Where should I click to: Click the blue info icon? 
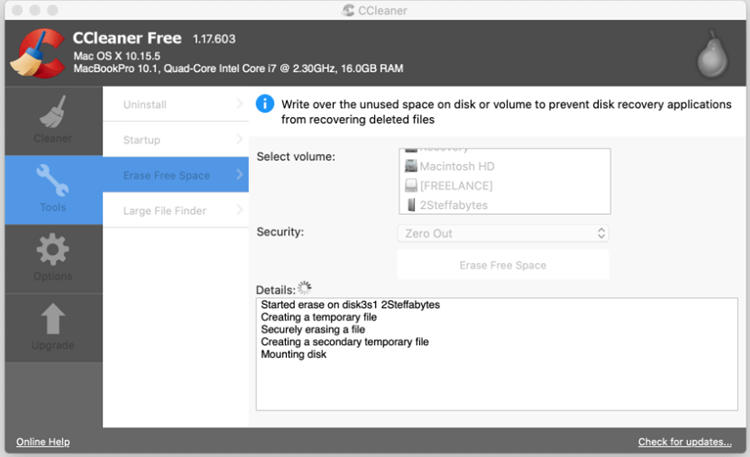(265, 104)
